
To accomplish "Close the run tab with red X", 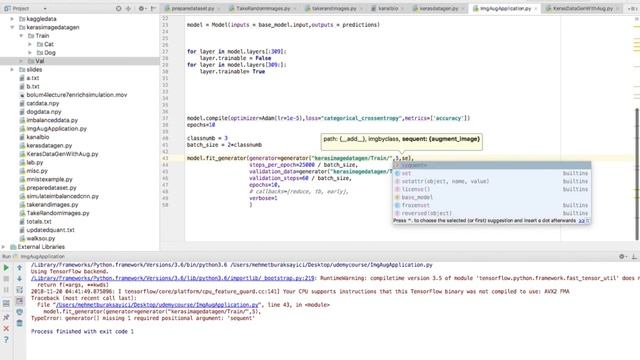I will (x=6, y=328).
